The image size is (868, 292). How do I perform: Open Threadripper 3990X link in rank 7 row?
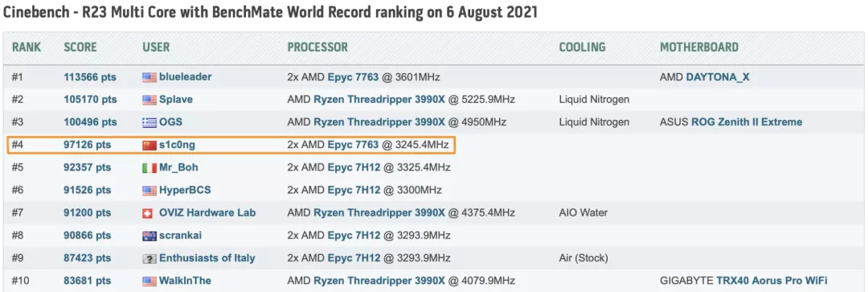pyautogui.click(x=379, y=213)
